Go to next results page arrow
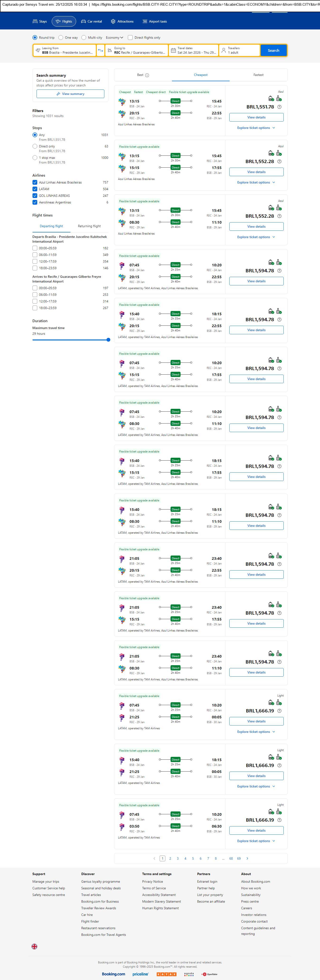Image resolution: width=320 pixels, height=980 pixels. tap(247, 858)
